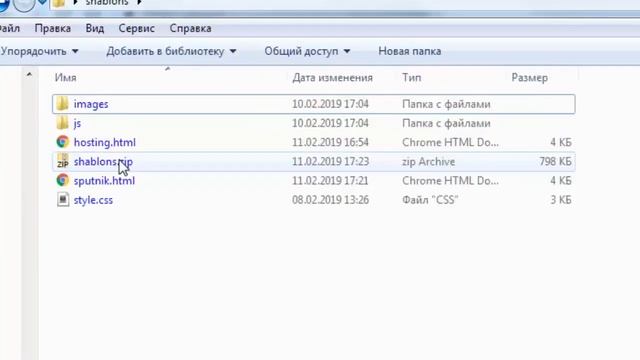Image resolution: width=640 pixels, height=360 pixels.
Task: Sort by the Тип column header
Action: (411, 78)
